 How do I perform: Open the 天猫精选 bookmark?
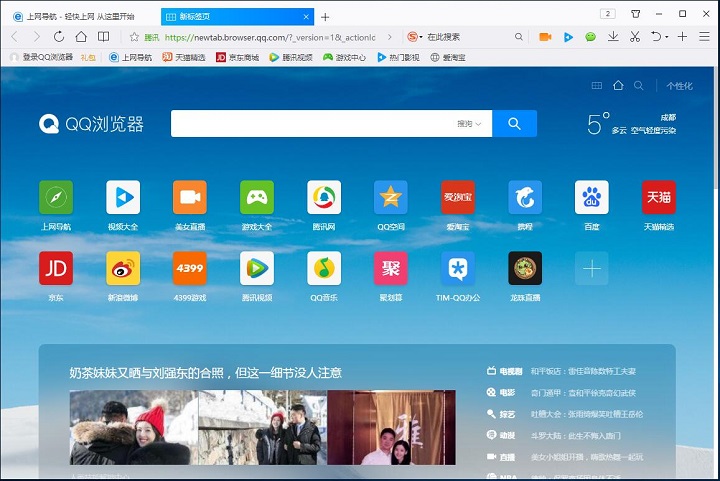point(184,57)
